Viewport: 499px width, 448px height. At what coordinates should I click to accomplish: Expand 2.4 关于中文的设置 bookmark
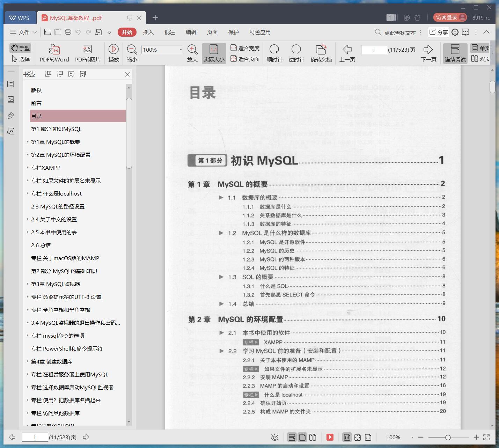(x=28, y=219)
